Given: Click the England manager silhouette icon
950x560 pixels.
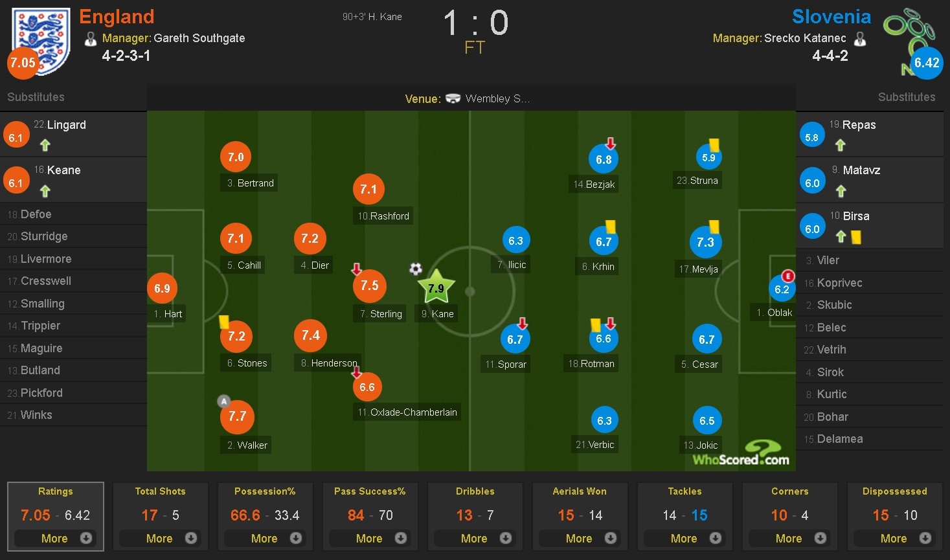Looking at the screenshot, I should [91, 39].
